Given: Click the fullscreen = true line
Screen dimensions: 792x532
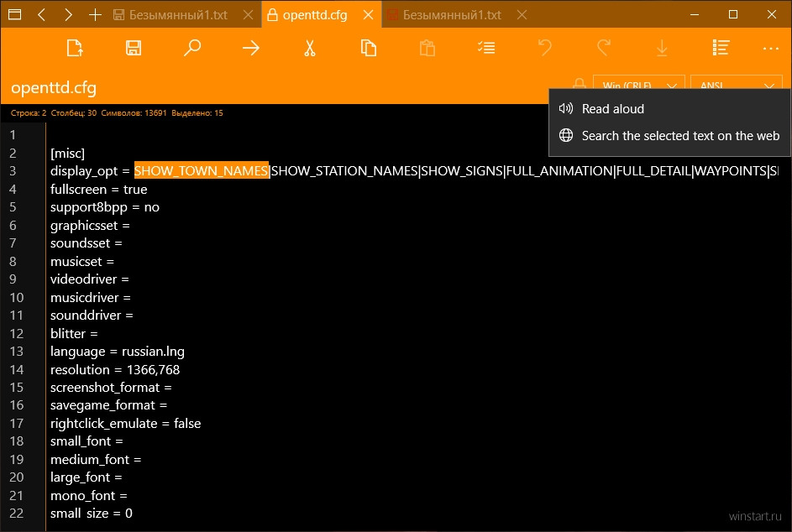Looking at the screenshot, I should tap(99, 190).
